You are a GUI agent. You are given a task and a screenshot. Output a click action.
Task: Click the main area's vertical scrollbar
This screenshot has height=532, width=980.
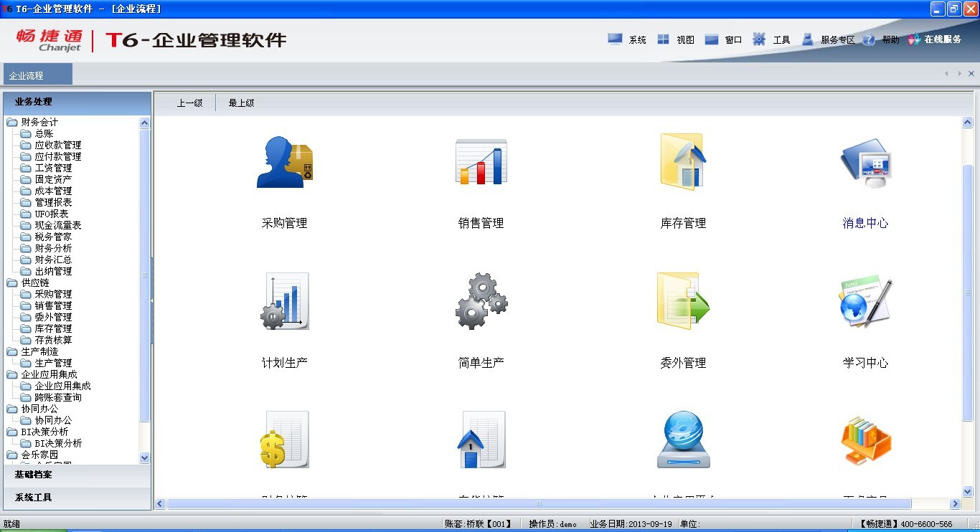(967, 287)
